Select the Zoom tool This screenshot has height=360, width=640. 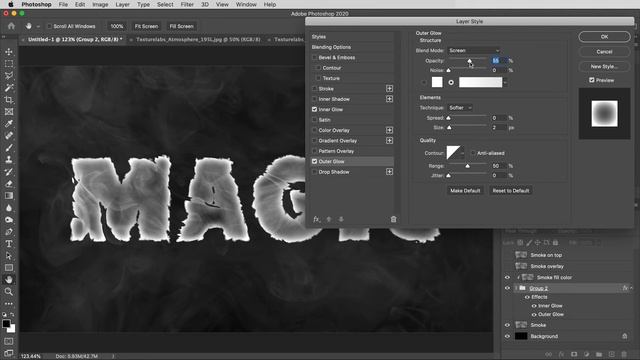pyautogui.click(x=9, y=291)
